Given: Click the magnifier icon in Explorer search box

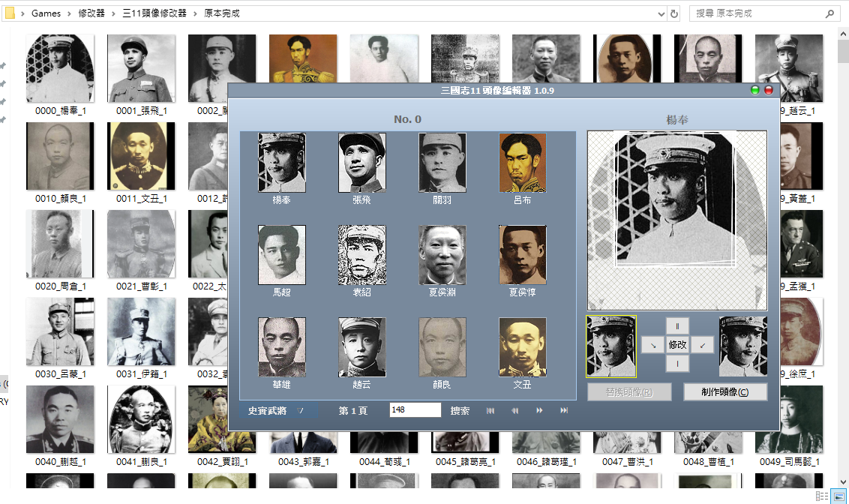Looking at the screenshot, I should point(829,13).
